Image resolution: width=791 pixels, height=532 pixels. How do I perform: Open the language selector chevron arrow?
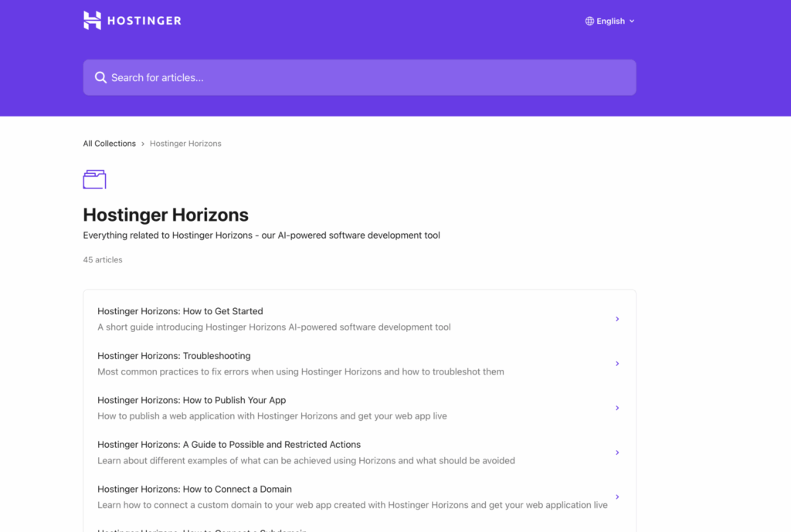[x=631, y=21]
